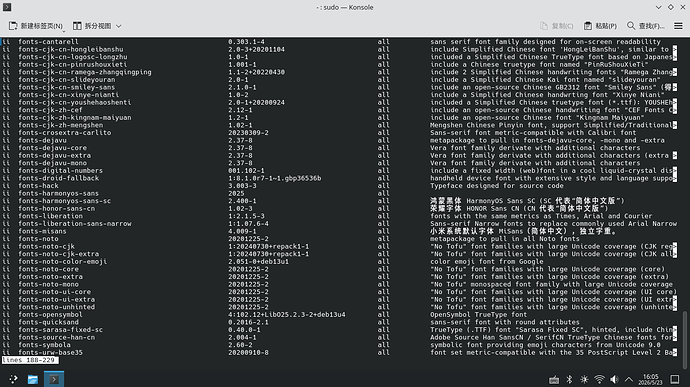Open the file manager from the taskbar
This screenshot has width=690, height=387.
coord(33,379)
